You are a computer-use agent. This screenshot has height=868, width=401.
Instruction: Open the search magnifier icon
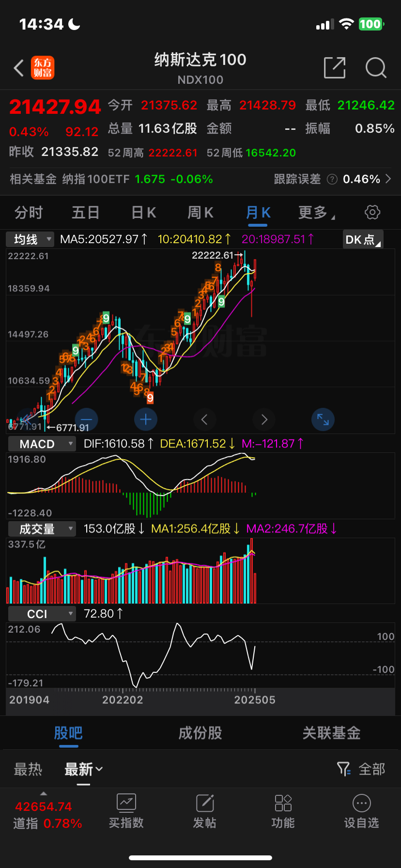tap(376, 68)
